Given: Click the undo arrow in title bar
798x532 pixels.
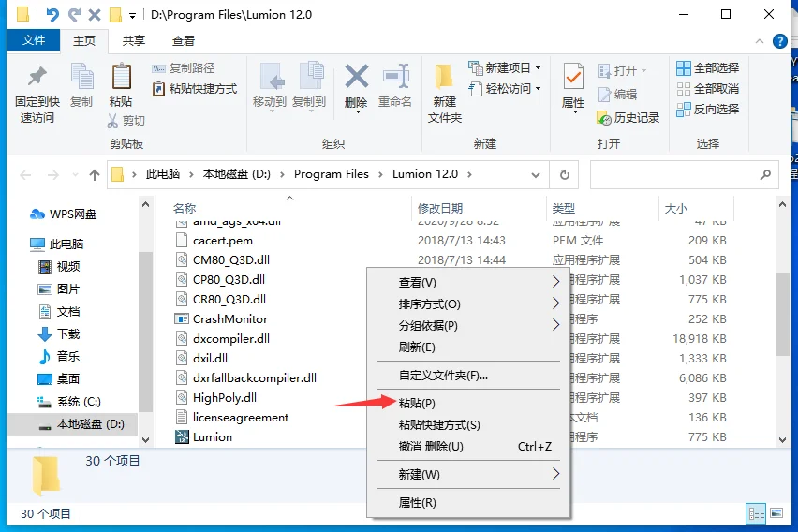Looking at the screenshot, I should 52,15.
